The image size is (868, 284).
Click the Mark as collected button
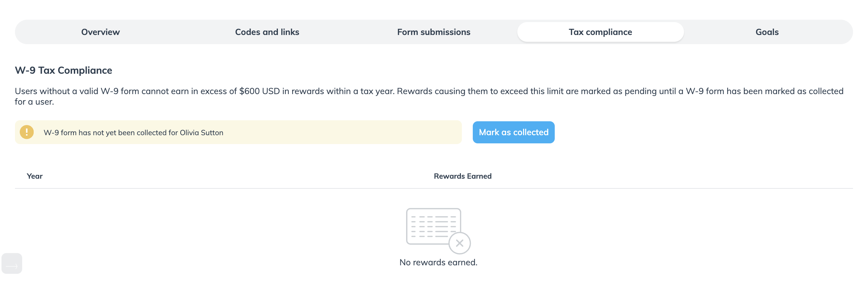(514, 132)
